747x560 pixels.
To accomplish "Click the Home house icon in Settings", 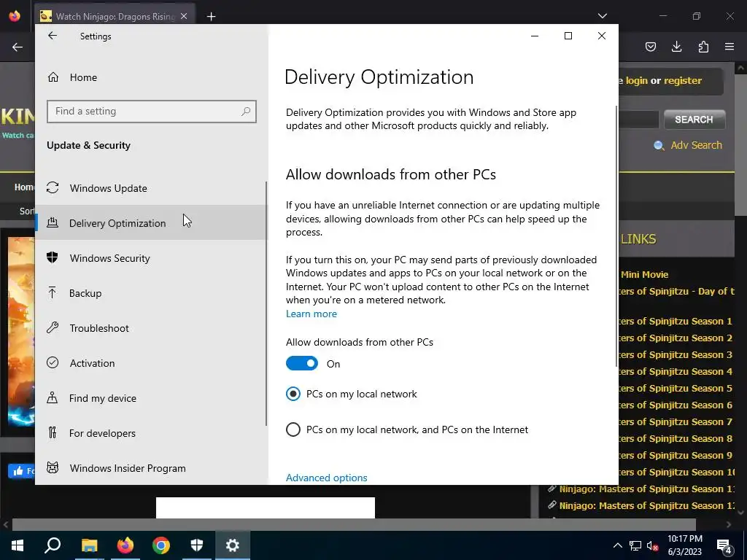I will pos(53,77).
